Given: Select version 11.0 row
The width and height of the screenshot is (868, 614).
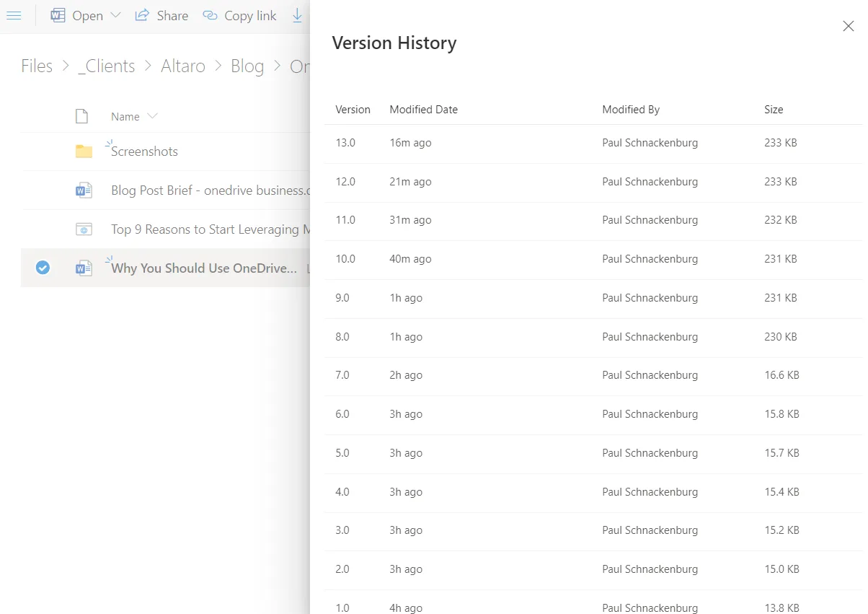Looking at the screenshot, I should [593, 220].
